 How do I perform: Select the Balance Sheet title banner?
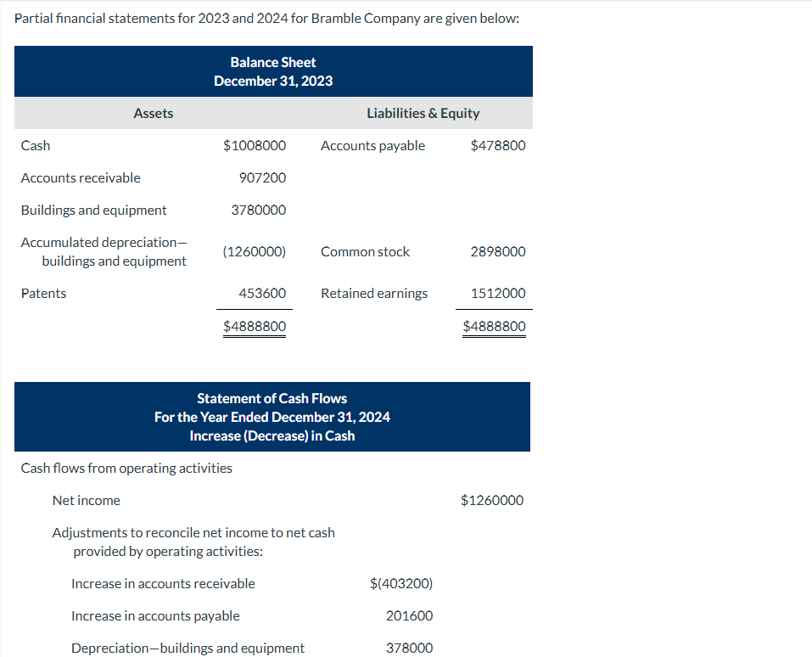272,70
